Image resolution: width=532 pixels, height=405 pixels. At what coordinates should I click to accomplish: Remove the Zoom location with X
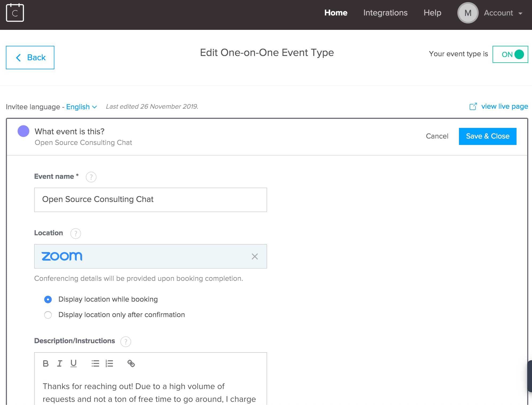[x=255, y=257]
